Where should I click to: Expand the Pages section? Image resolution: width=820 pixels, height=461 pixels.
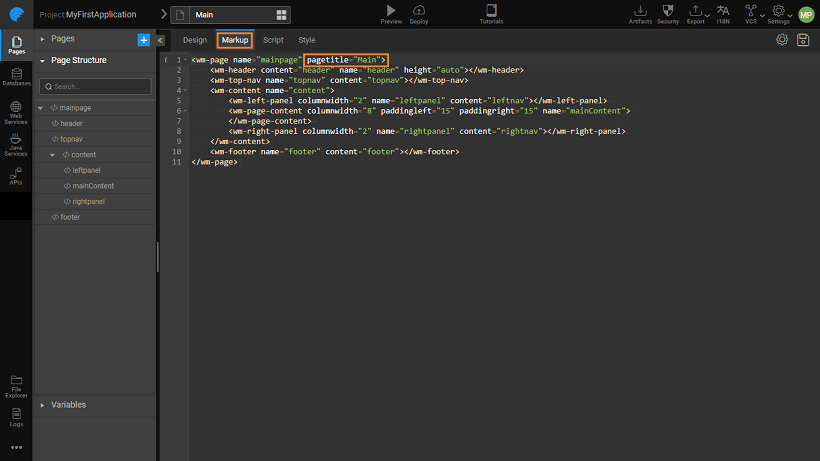click(42, 39)
